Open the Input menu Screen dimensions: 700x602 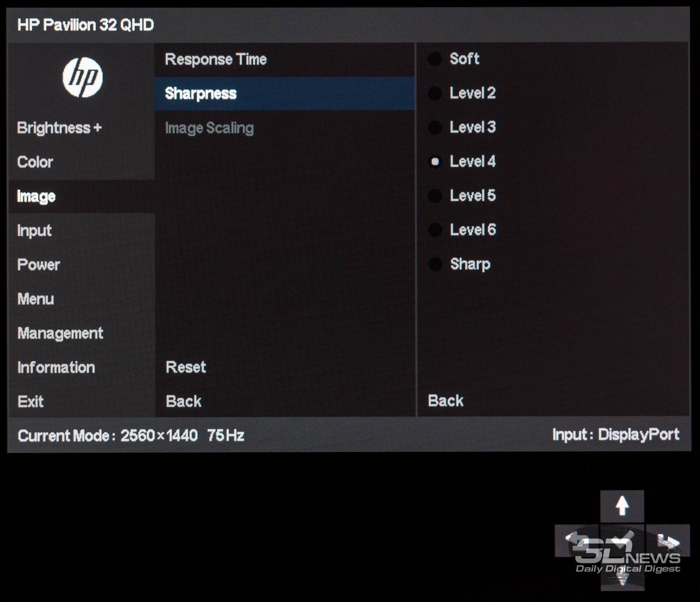[81, 230]
